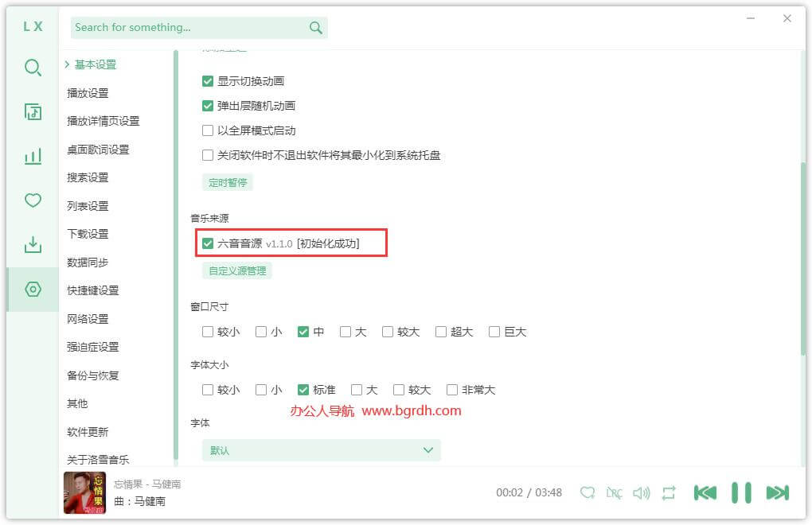Screen dimensions: 812x525
Task: Open the download sidebar icon
Action: (33, 245)
